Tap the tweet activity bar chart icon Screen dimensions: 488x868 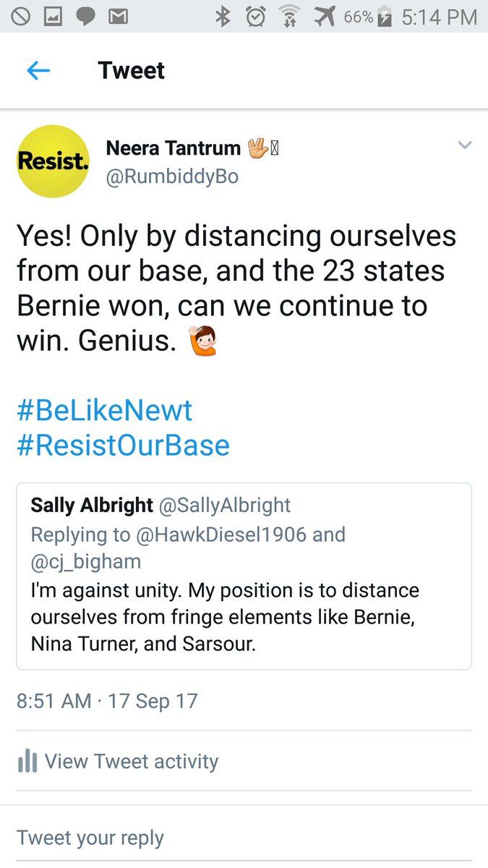tap(27, 761)
